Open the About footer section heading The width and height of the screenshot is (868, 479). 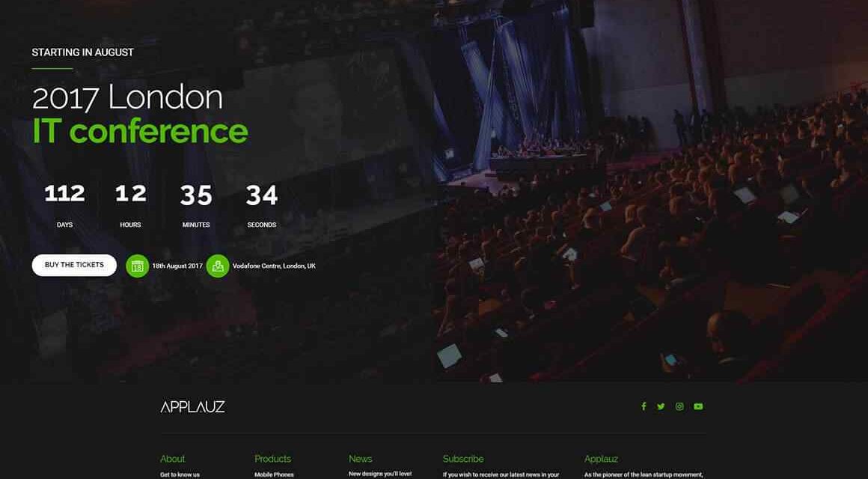point(173,459)
